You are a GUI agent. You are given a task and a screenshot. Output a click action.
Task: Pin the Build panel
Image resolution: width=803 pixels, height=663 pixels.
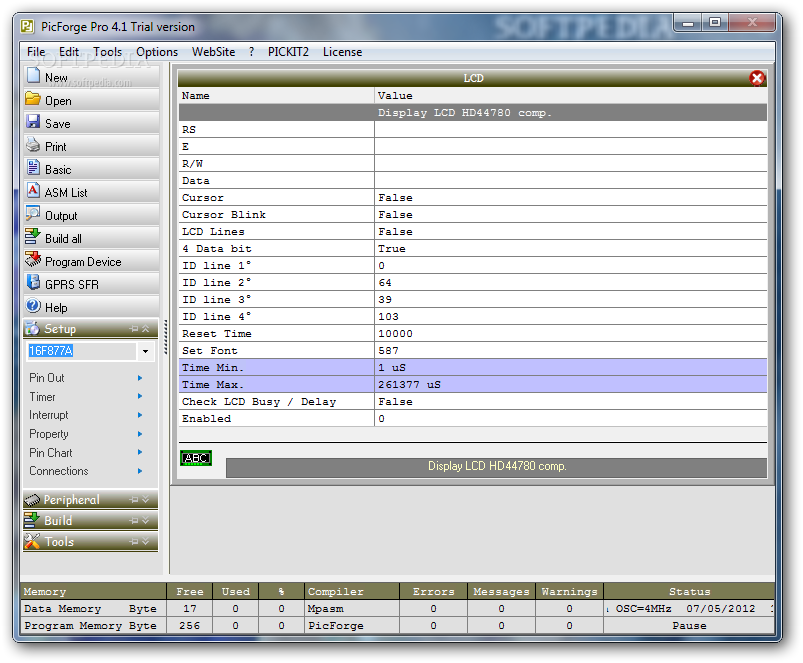[x=134, y=521]
